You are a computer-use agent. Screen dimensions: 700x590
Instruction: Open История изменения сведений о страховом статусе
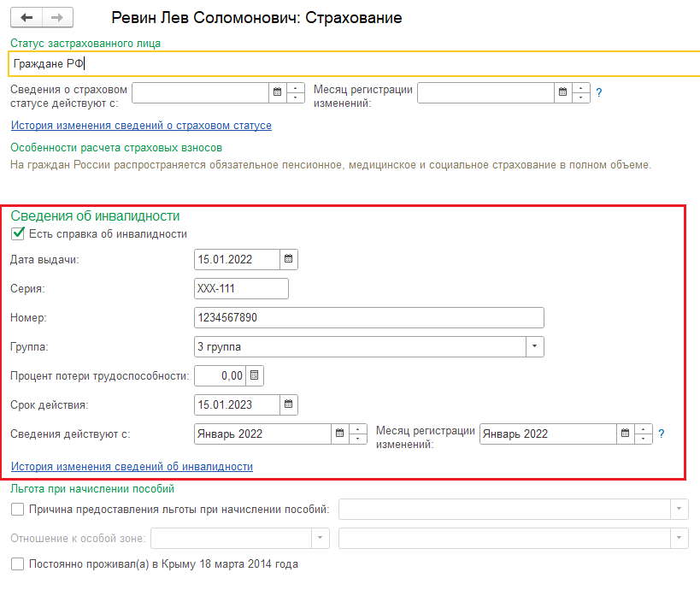point(141,126)
